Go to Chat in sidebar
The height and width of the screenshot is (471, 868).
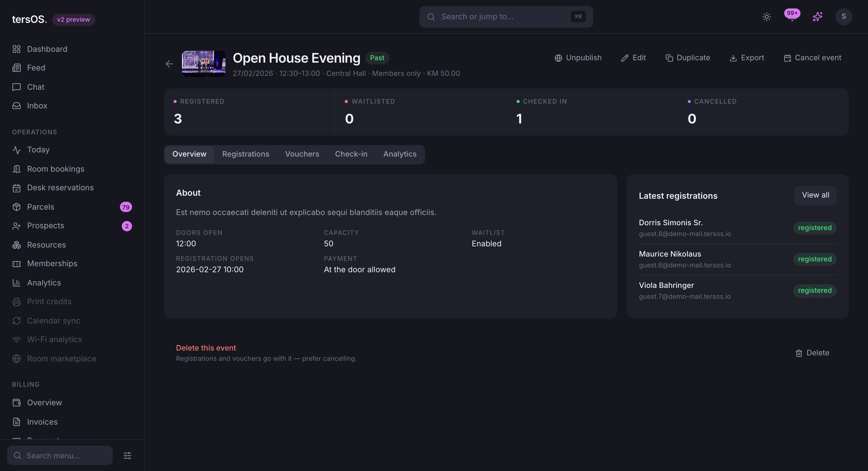coord(72,87)
